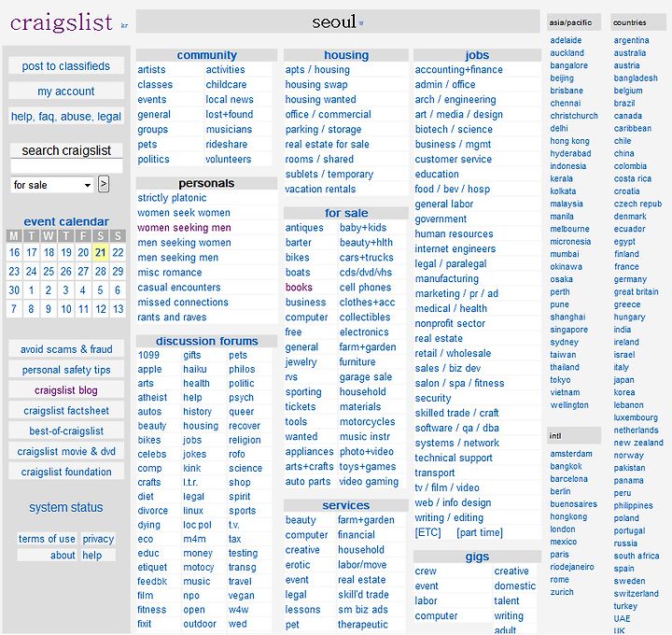Image resolution: width=672 pixels, height=635 pixels.
Task: Open the 'for sale' section heading
Action: pyautogui.click(x=346, y=213)
